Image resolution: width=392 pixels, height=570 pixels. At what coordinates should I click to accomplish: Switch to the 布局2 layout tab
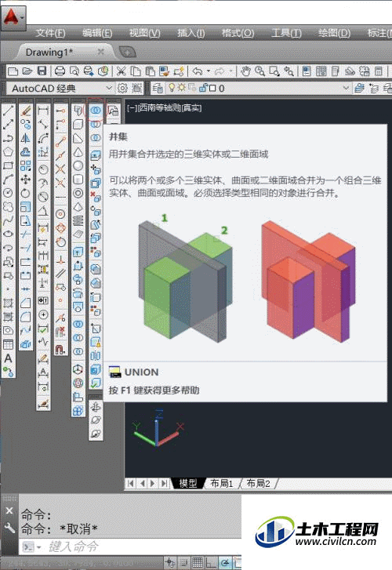(x=259, y=484)
